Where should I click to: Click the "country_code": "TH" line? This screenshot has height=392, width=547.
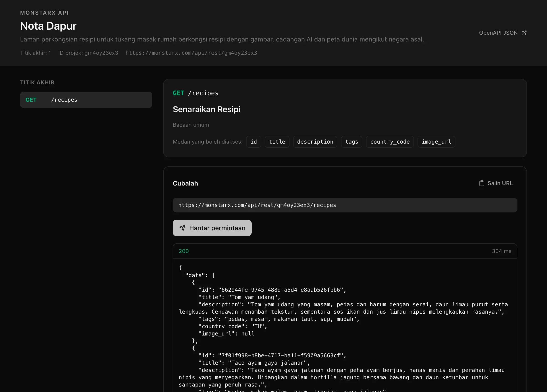233,326
